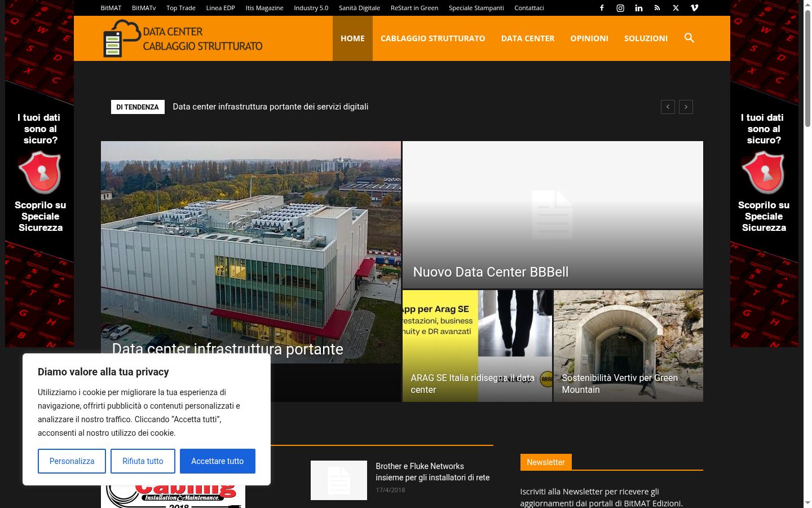Open CABLAGGIO STRUTTURATO menu item
Viewport: 812px width, 508px height.
pyautogui.click(x=433, y=38)
